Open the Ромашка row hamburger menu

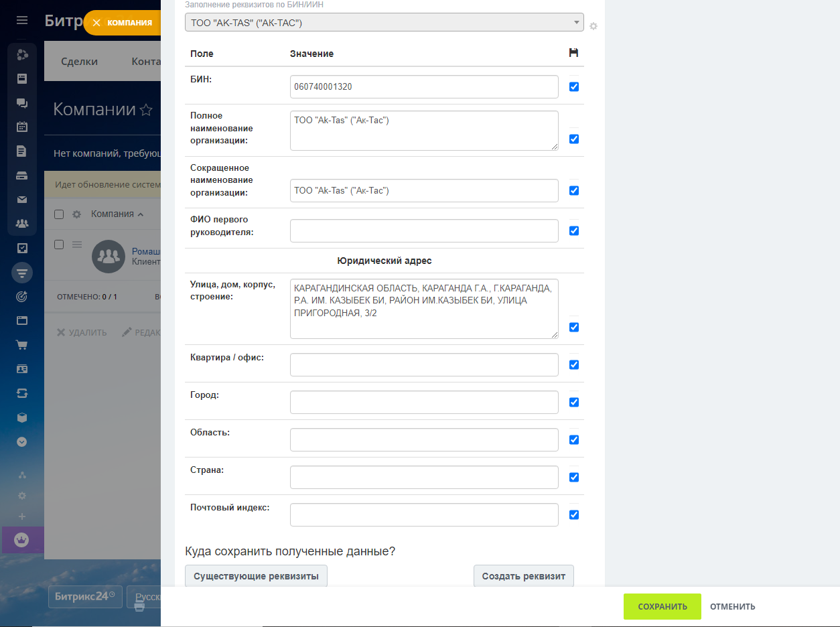click(77, 245)
